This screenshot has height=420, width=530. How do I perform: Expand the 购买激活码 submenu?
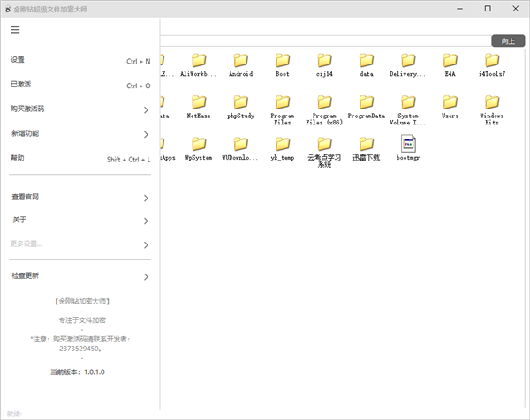coord(146,110)
